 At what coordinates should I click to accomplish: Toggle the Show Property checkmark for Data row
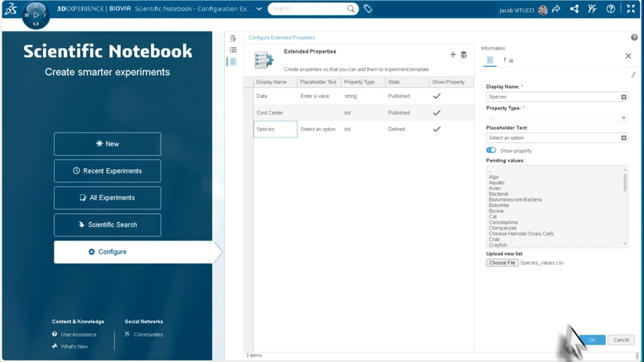(x=437, y=96)
